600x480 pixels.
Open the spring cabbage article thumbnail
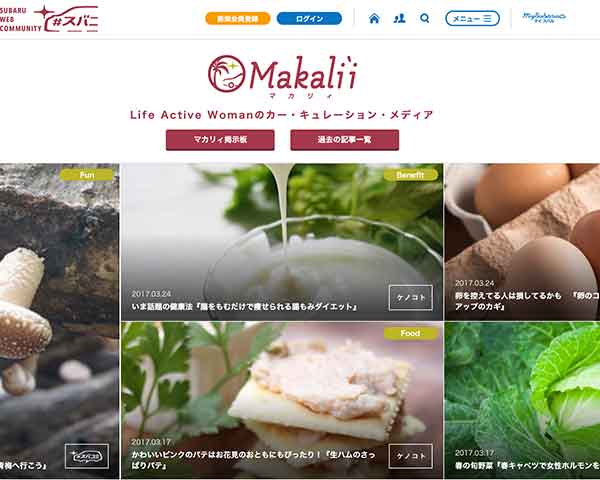click(x=522, y=400)
